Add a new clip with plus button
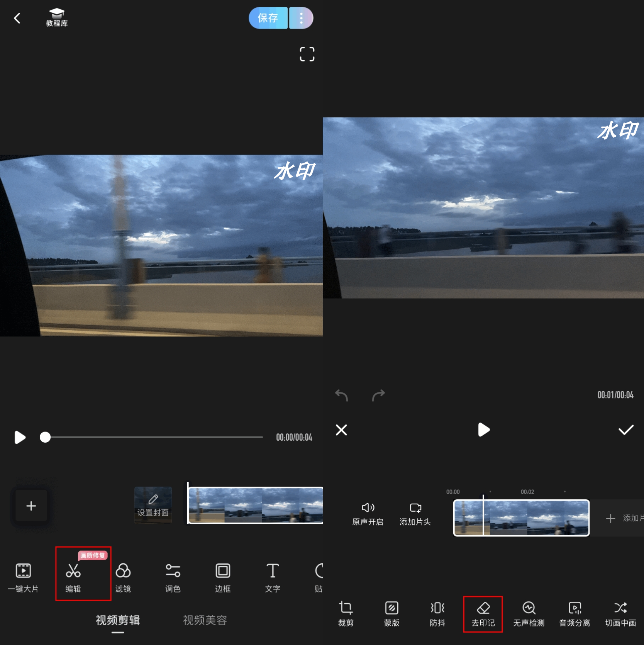 coord(31,506)
